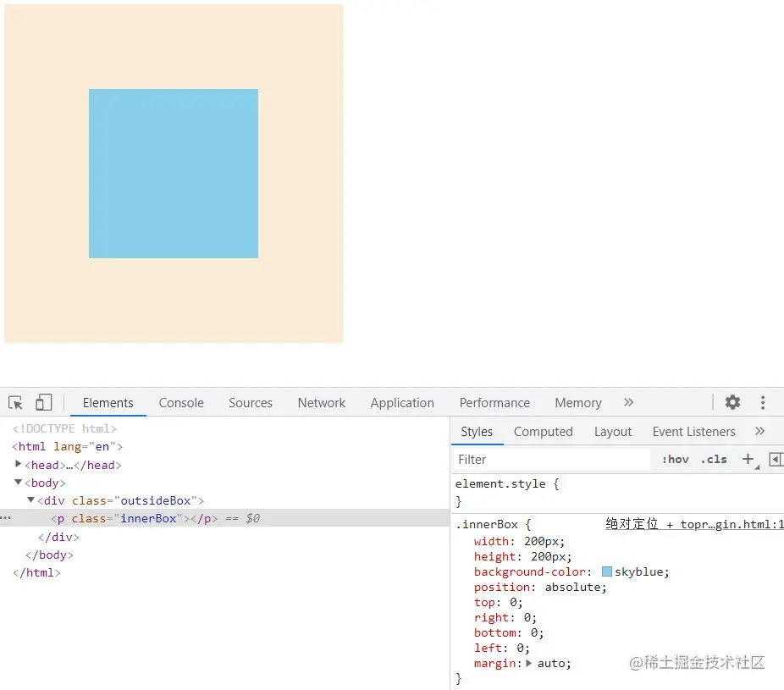Uncheck the background-color property
Image resolution: width=784 pixels, height=690 pixels.
click(464, 571)
